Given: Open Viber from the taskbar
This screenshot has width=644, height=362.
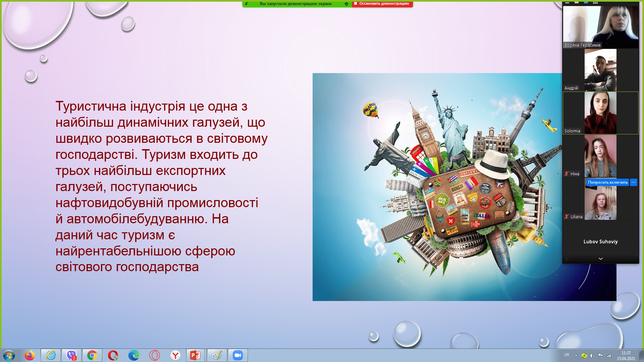Looking at the screenshot, I should [71, 355].
